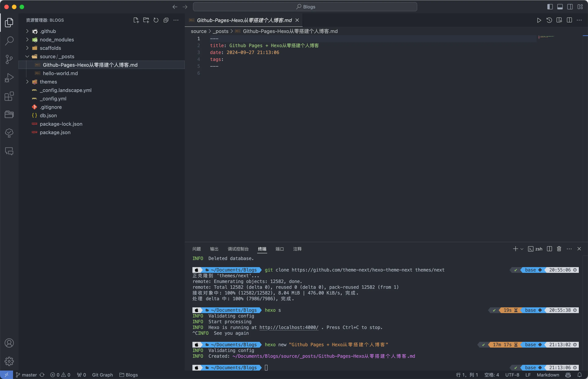The image size is (588, 379).
Task: Collapse all folders in explorer
Action: coord(166,20)
